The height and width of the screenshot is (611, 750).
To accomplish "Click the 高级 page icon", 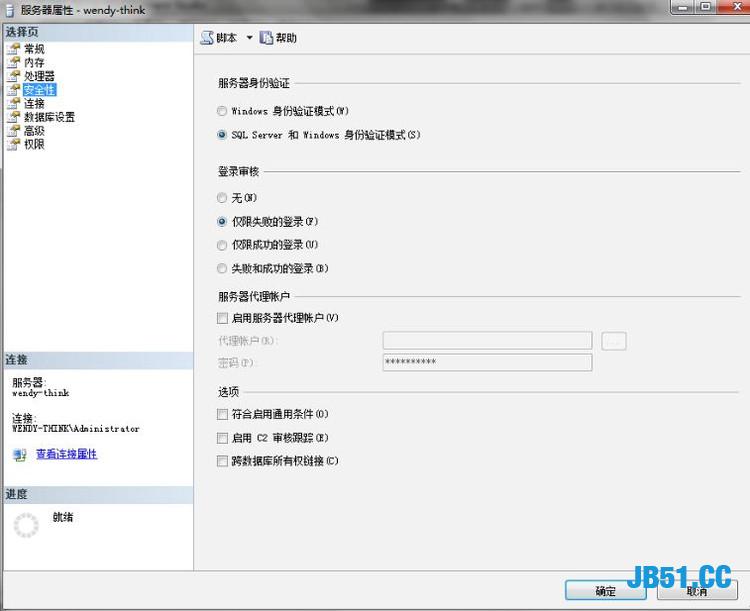I will point(14,130).
